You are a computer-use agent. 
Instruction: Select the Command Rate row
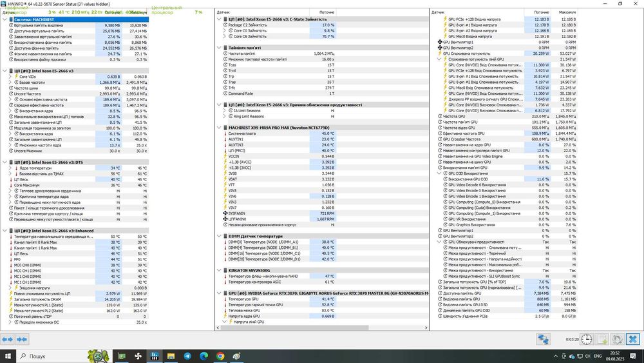(x=279, y=93)
